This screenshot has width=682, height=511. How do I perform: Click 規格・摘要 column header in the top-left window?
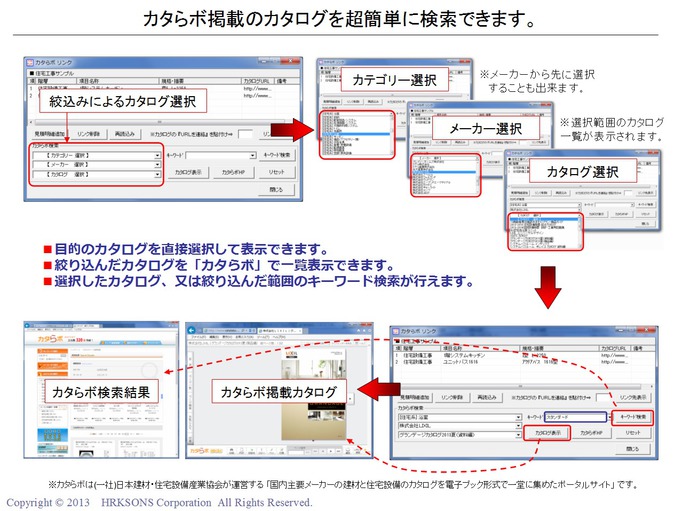click(200, 81)
